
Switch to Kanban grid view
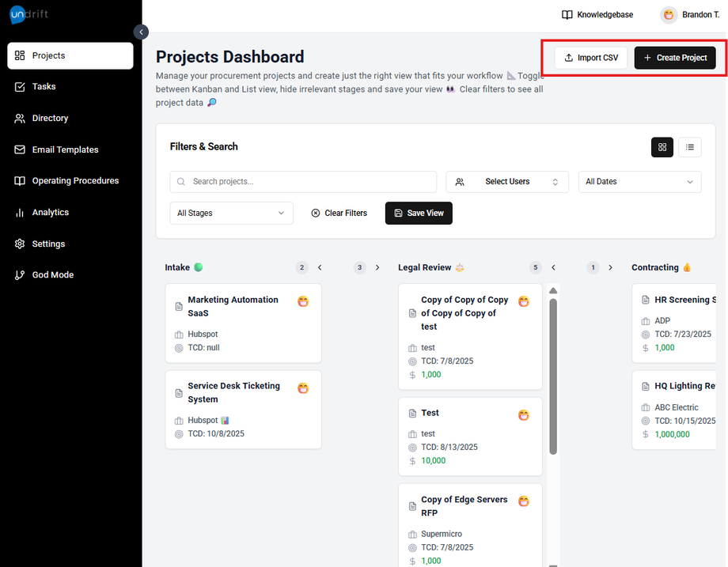pos(662,147)
